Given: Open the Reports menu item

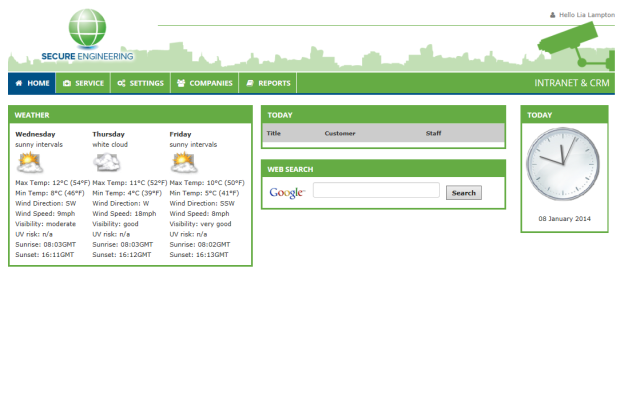Looking at the screenshot, I should coord(268,83).
